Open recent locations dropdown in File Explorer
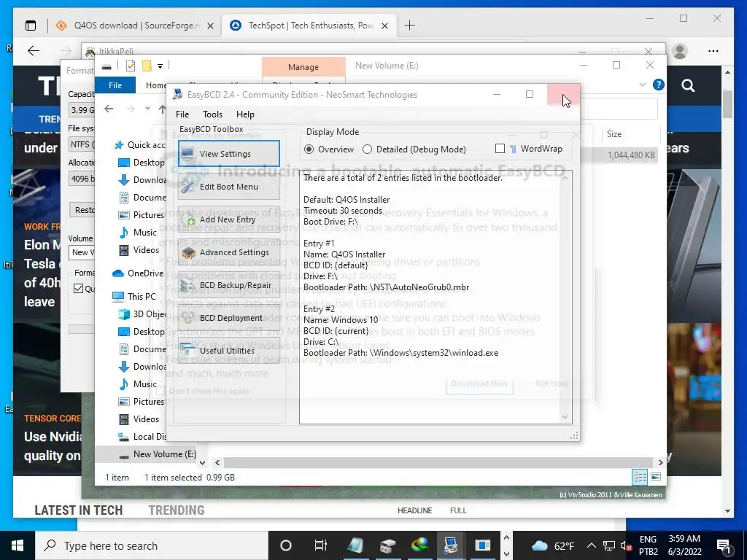Screen dimensions: 747x560 click(x=147, y=109)
